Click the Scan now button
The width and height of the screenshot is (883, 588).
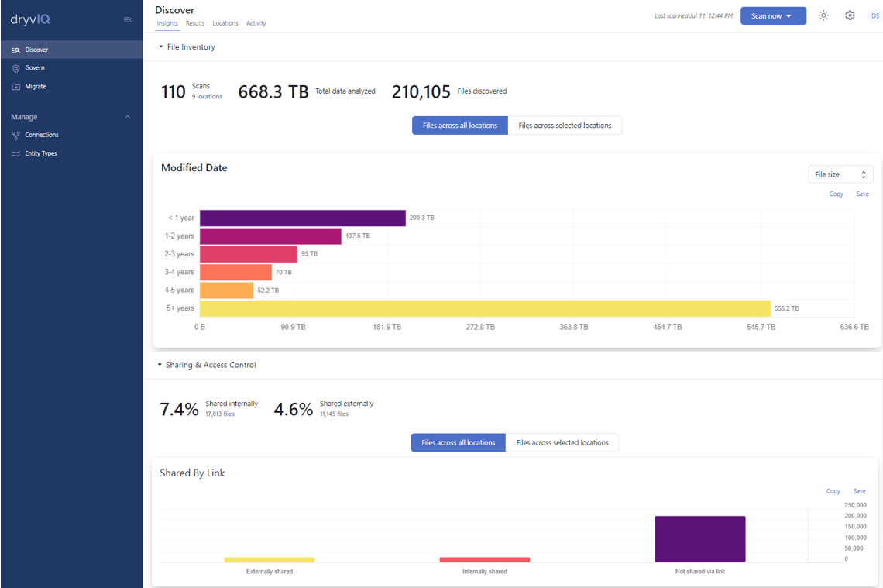(772, 15)
